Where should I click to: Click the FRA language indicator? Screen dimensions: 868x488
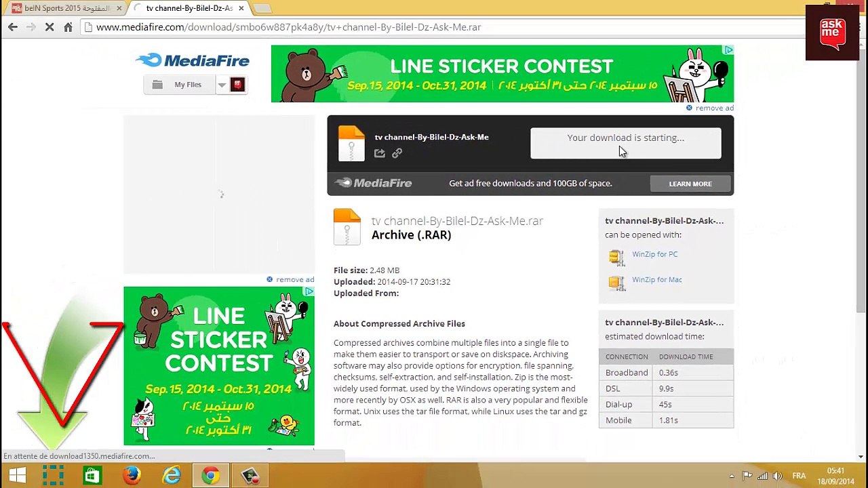click(x=799, y=476)
